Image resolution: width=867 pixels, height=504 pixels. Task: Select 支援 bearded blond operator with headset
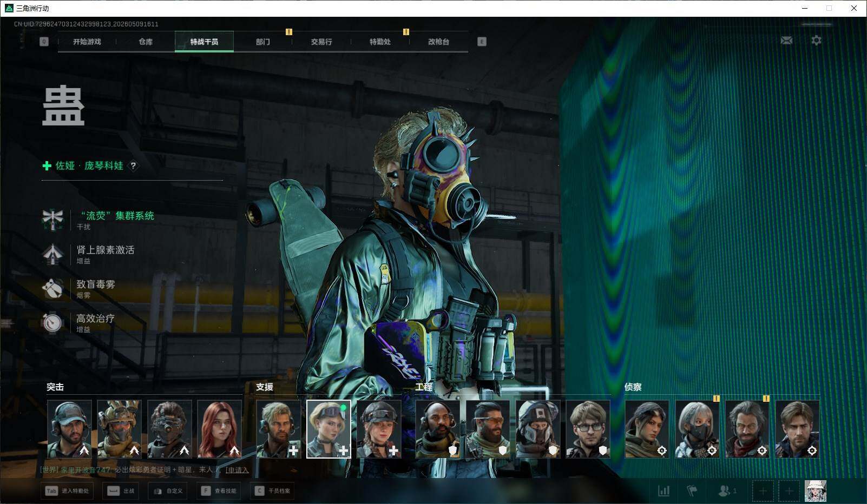tap(279, 429)
